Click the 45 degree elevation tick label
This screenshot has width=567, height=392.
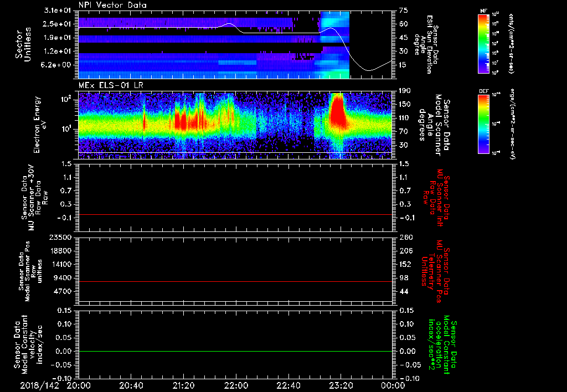[x=403, y=38]
